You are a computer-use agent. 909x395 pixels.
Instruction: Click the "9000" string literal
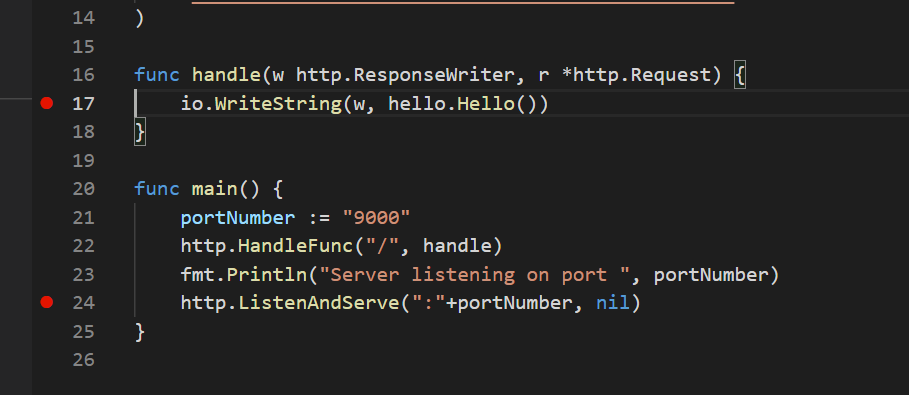click(x=376, y=218)
